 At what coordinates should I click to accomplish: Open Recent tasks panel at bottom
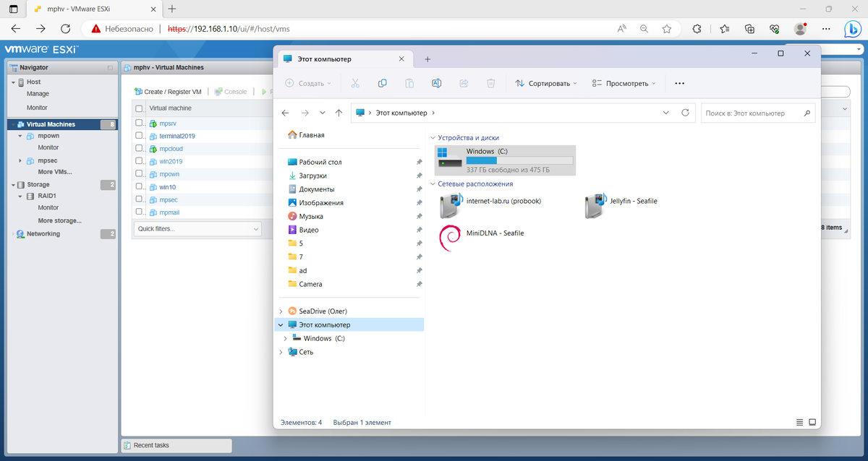click(x=176, y=445)
